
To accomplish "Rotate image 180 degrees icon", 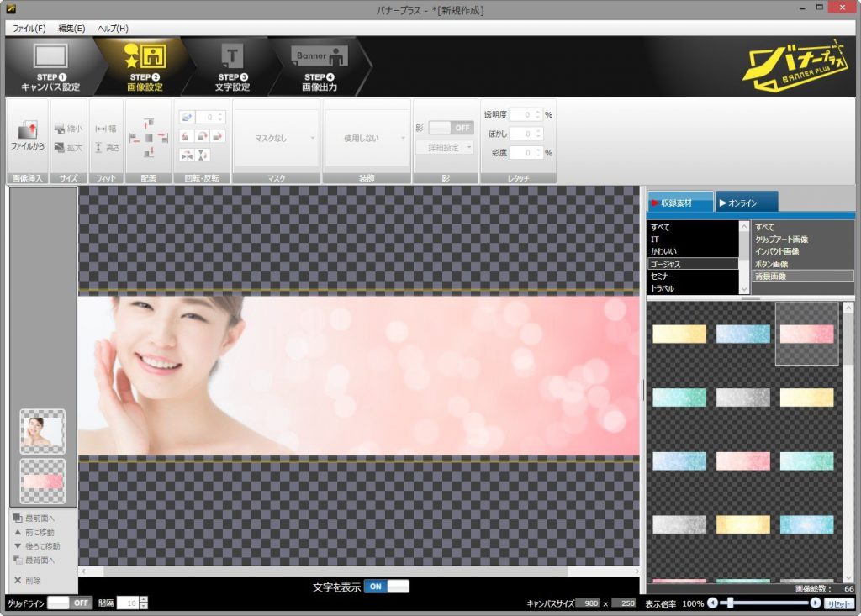I will pyautogui.click(x=203, y=136).
